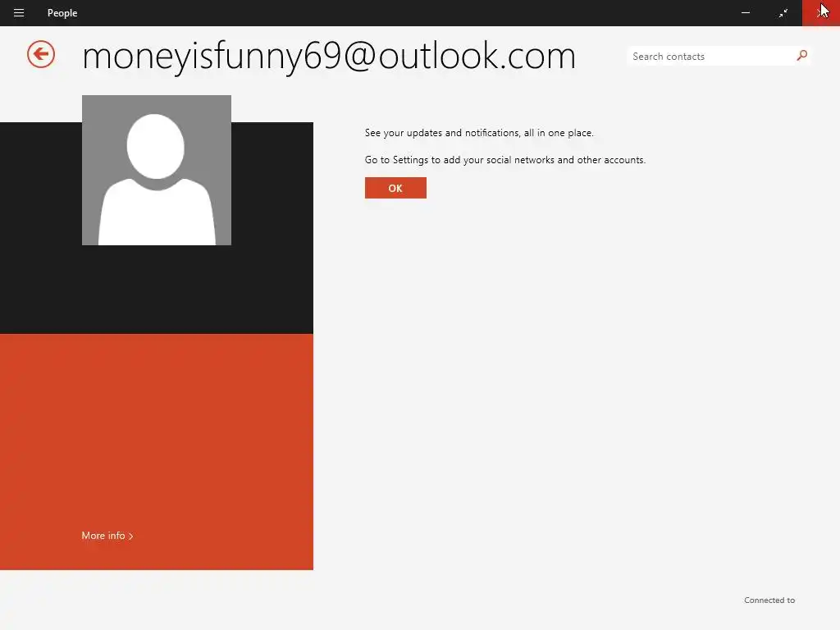Click 'See your updates and notifications' text
The image size is (840, 630).
[x=479, y=133]
